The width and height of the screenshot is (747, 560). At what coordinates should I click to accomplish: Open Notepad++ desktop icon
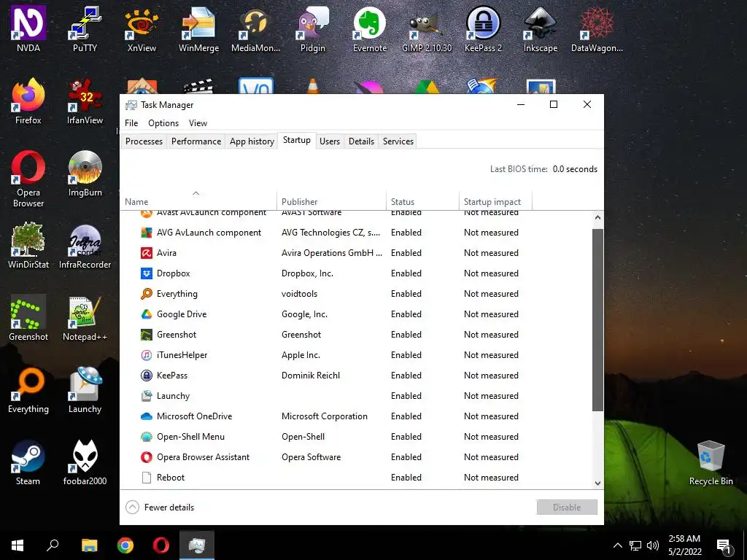pyautogui.click(x=85, y=318)
